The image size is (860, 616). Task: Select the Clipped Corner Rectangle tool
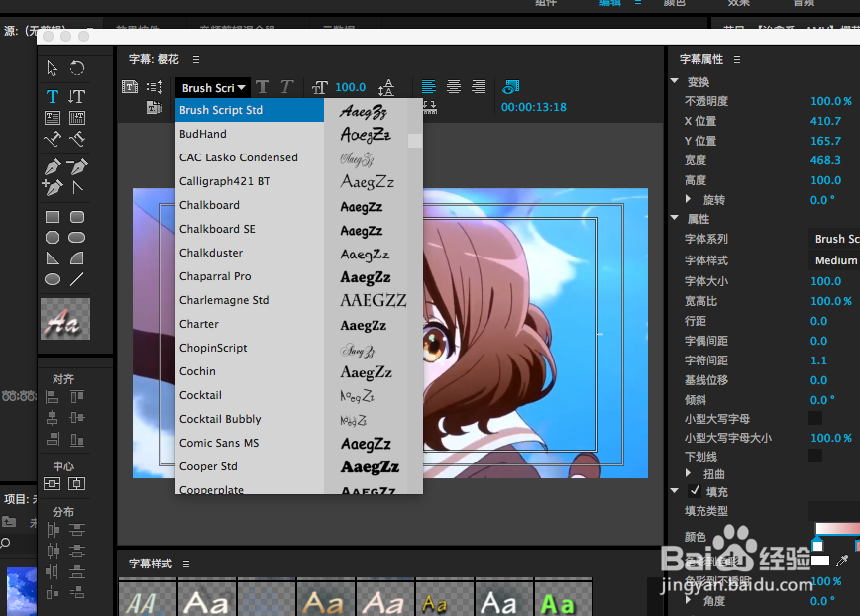53,238
